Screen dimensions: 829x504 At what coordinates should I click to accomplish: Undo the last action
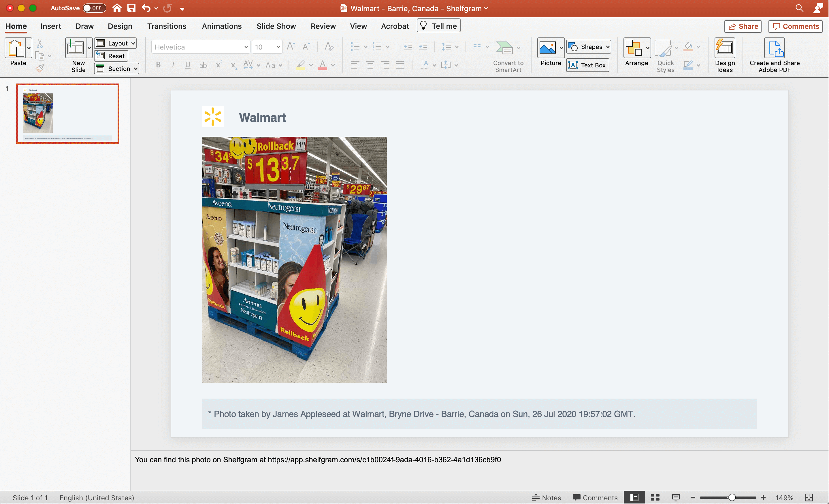click(x=146, y=8)
